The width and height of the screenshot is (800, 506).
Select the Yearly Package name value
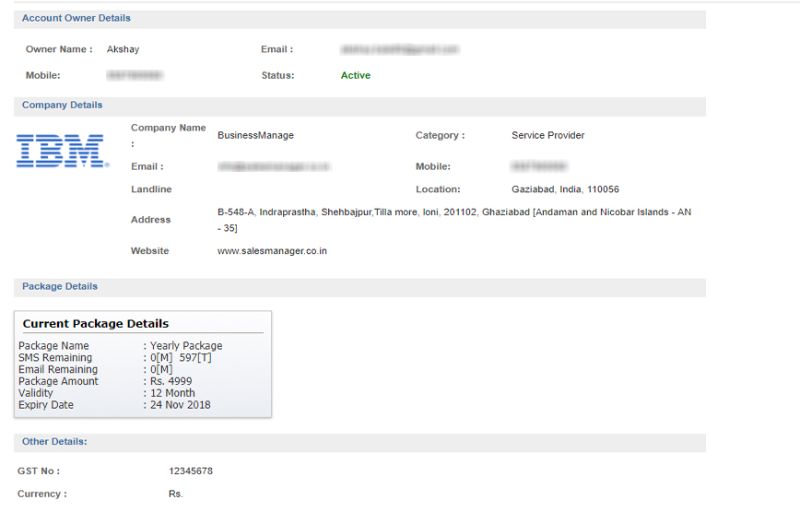186,346
